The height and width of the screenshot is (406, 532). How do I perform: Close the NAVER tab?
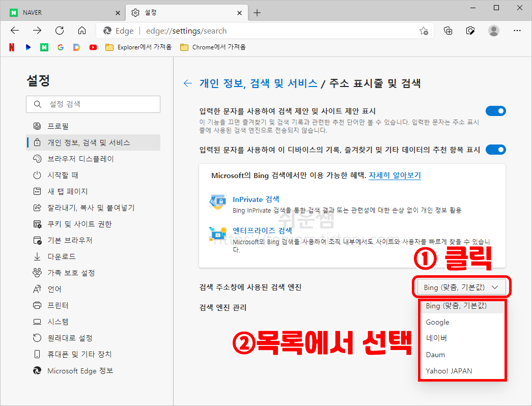118,13
